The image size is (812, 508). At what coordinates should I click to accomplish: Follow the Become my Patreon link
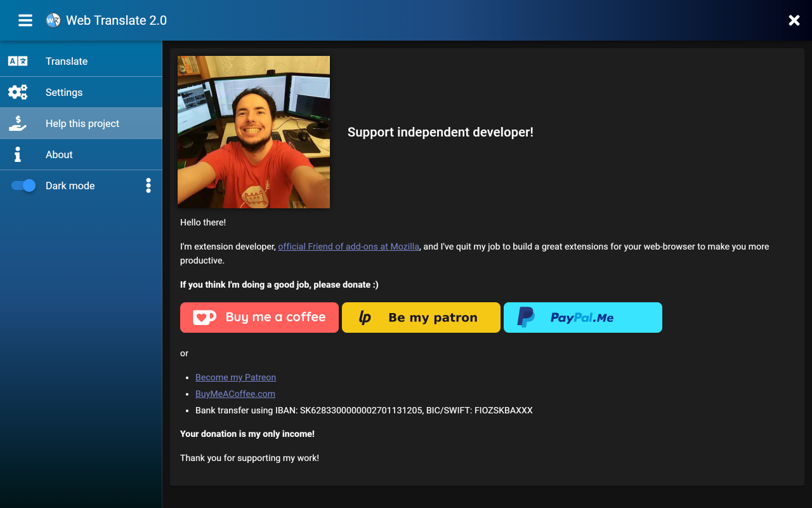[x=235, y=377]
